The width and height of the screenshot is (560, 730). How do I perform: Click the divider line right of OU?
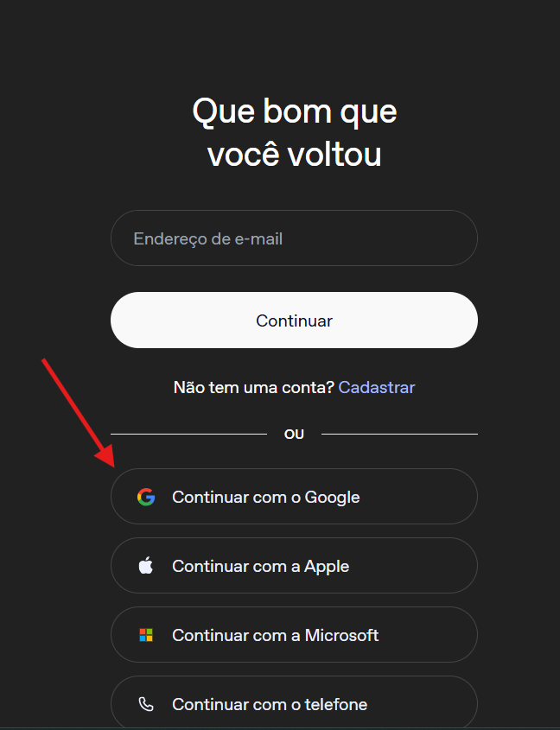pyautogui.click(x=399, y=434)
